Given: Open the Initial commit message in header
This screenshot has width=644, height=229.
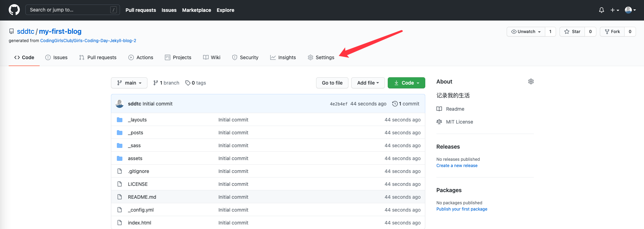Looking at the screenshot, I should click(158, 104).
